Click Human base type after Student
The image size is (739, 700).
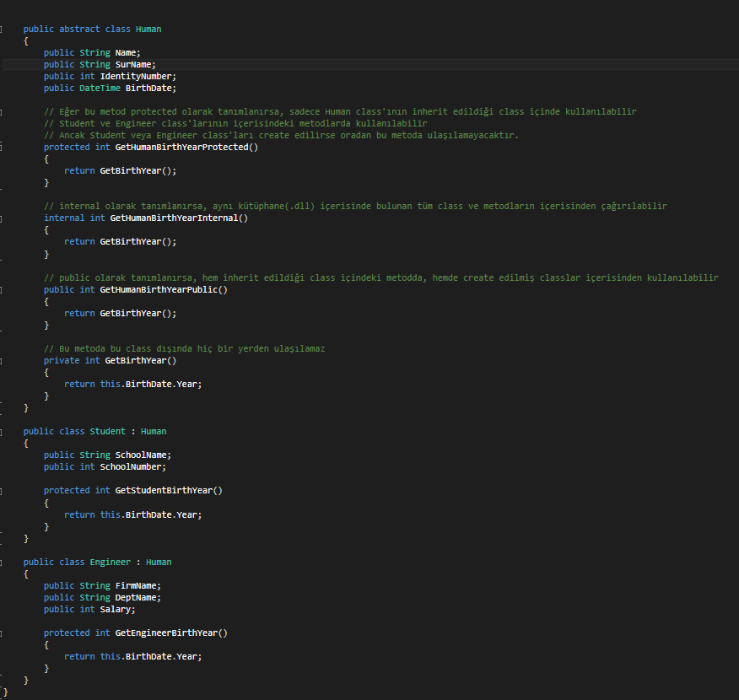[x=154, y=432]
